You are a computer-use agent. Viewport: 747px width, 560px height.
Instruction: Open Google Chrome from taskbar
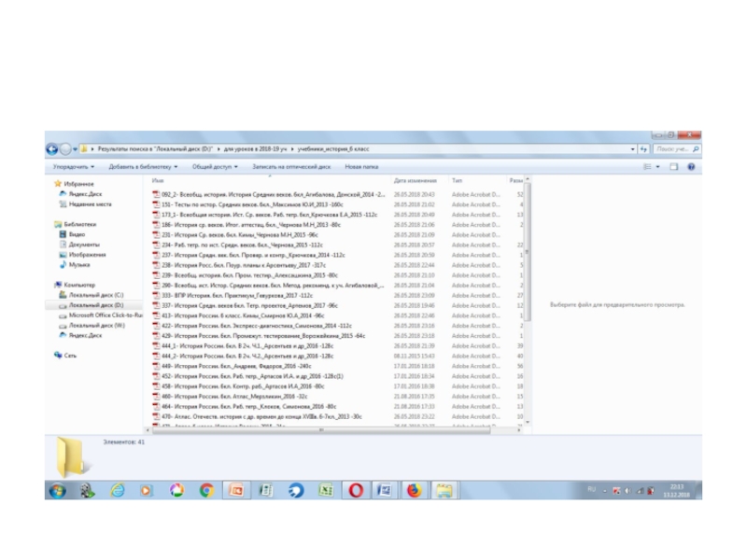coord(206,491)
